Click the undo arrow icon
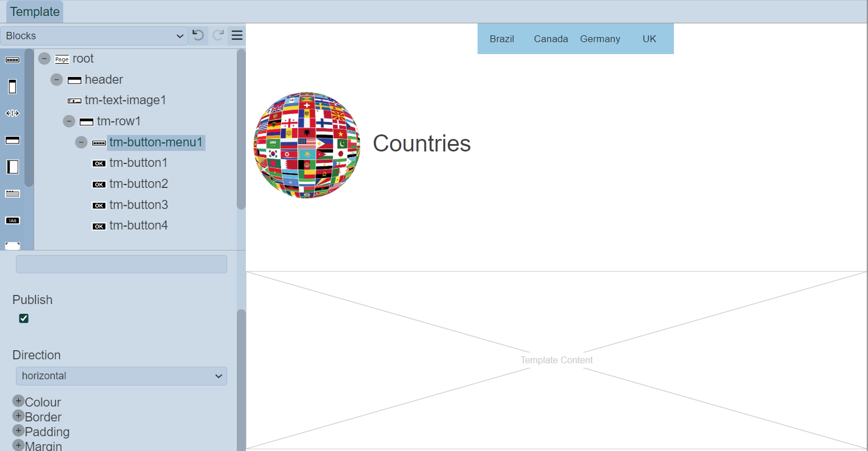 tap(198, 35)
